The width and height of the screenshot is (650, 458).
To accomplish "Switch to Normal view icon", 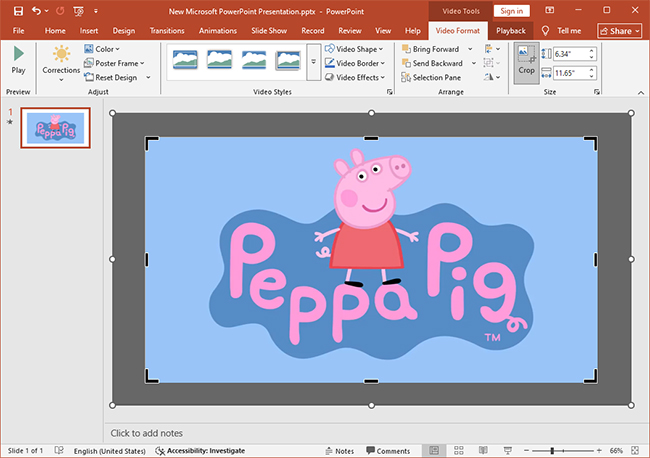I will point(434,451).
